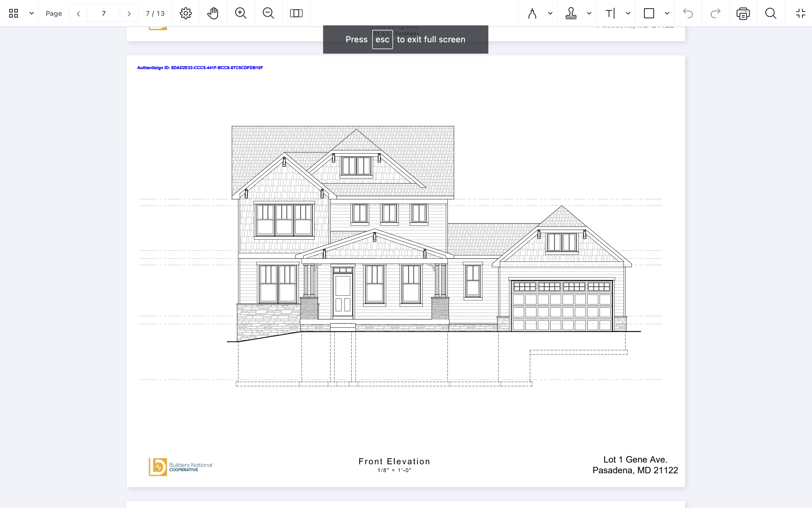
Task: Expand the text tool options dropdown
Action: pos(628,14)
